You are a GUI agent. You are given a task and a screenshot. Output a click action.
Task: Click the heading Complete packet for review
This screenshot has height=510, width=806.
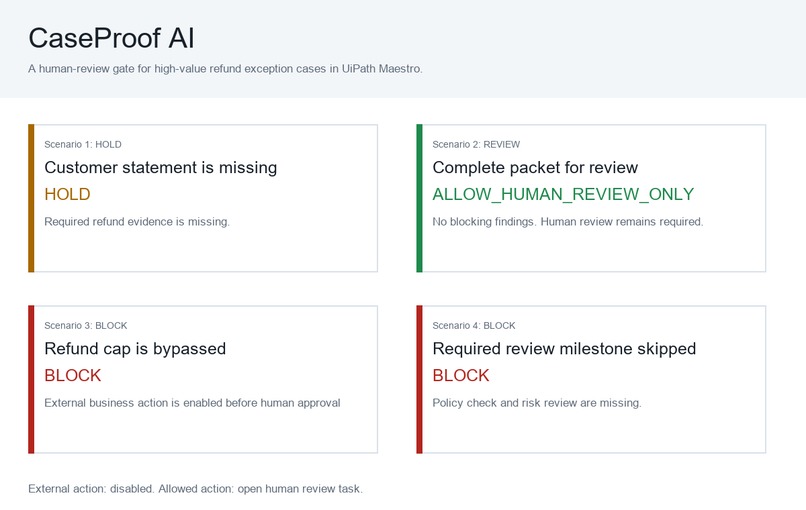(x=535, y=168)
